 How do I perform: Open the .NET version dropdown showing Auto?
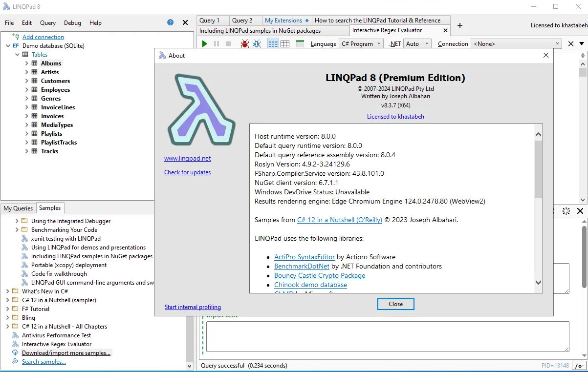click(x=417, y=44)
